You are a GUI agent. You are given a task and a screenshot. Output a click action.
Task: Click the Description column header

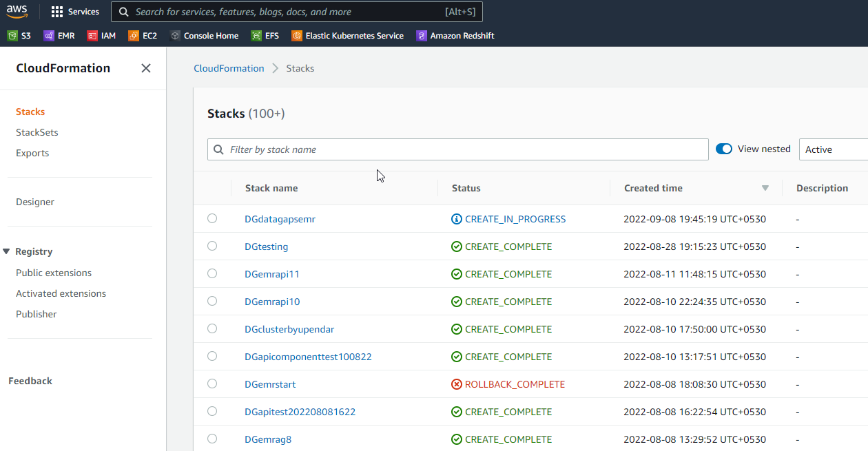(x=823, y=188)
